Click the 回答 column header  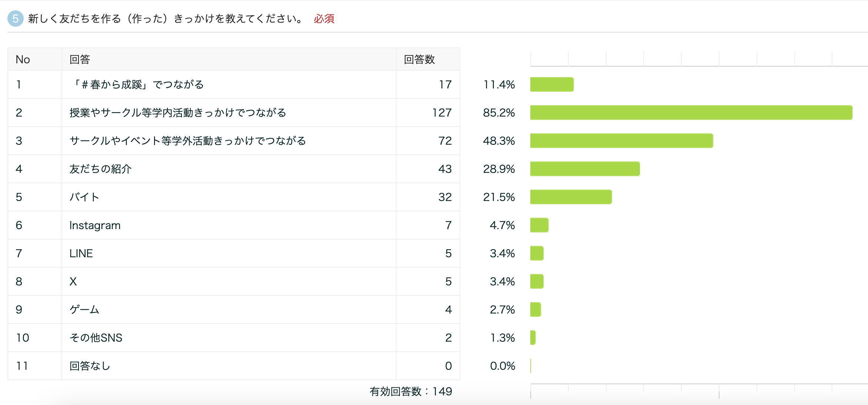point(80,59)
